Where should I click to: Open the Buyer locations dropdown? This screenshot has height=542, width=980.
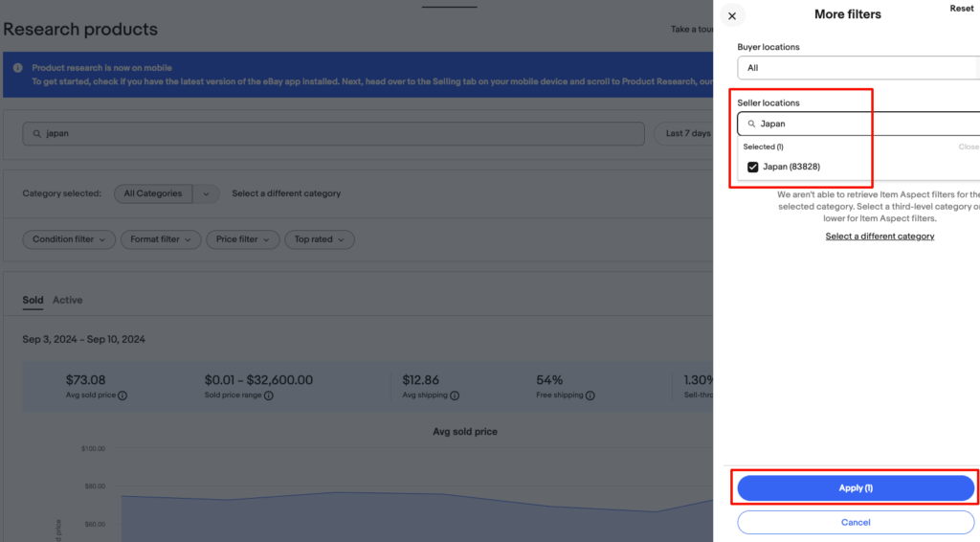(858, 68)
